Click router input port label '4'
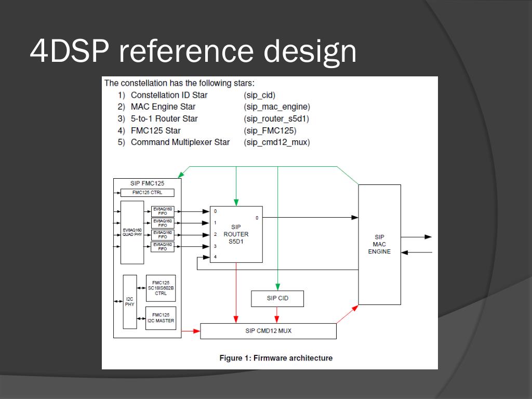Image resolution: width=532 pixels, height=399 pixels. pyautogui.click(x=215, y=257)
